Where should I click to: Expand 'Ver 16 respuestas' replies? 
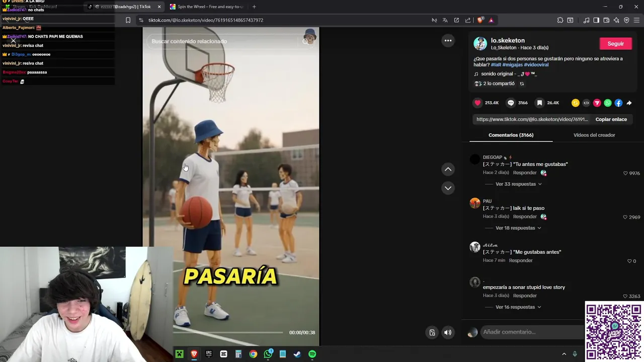[518, 307]
